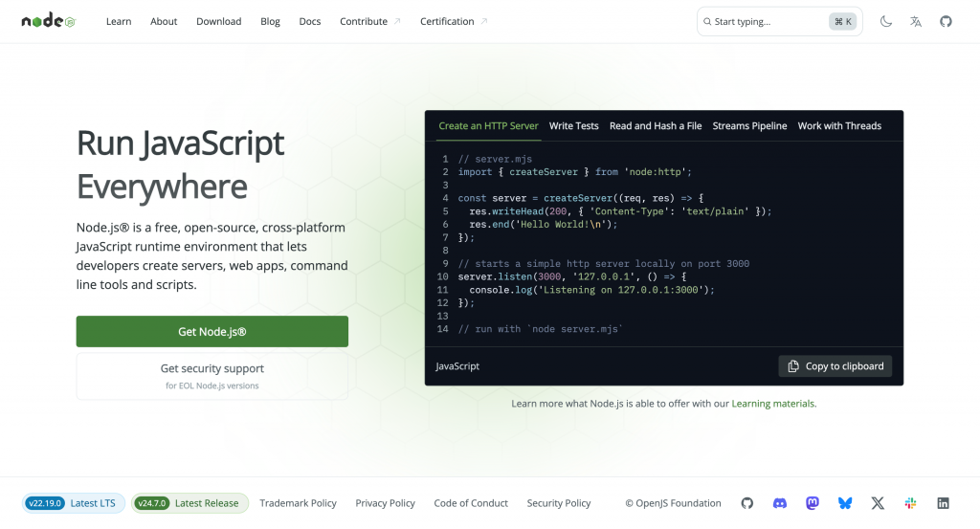The height and width of the screenshot is (529, 980).
Task: Open the Mastodon footer icon
Action: (x=812, y=503)
